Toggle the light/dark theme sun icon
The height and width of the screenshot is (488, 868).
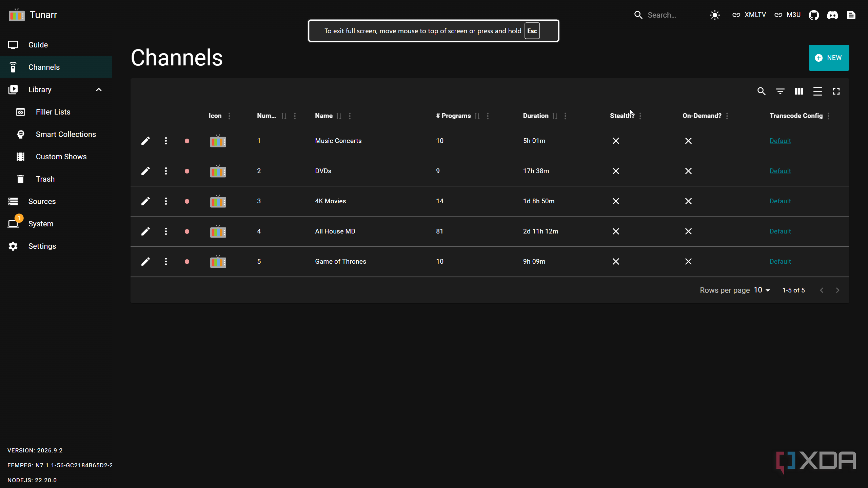point(715,15)
